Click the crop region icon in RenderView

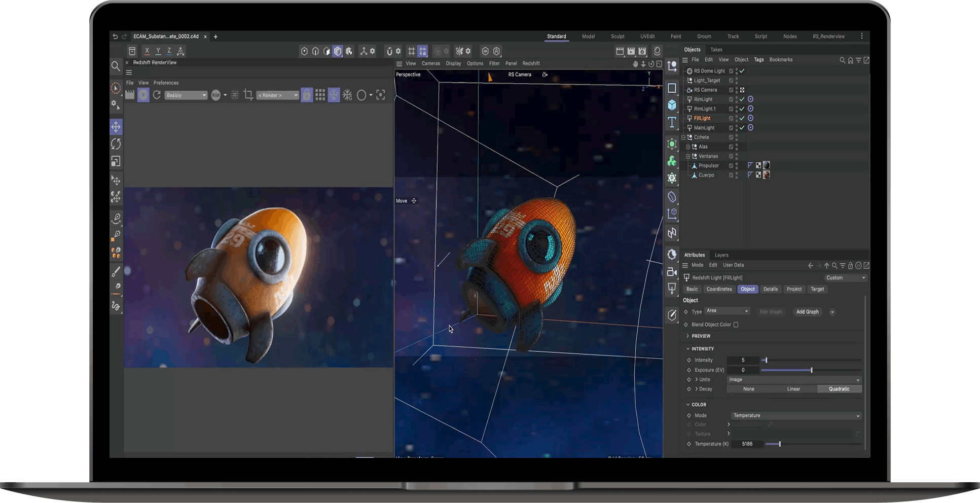[x=248, y=95]
